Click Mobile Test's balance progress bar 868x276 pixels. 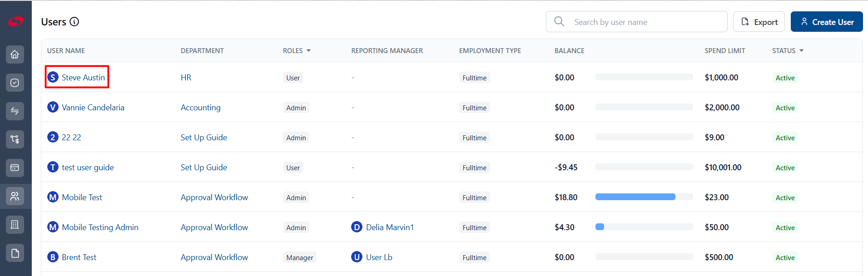644,197
